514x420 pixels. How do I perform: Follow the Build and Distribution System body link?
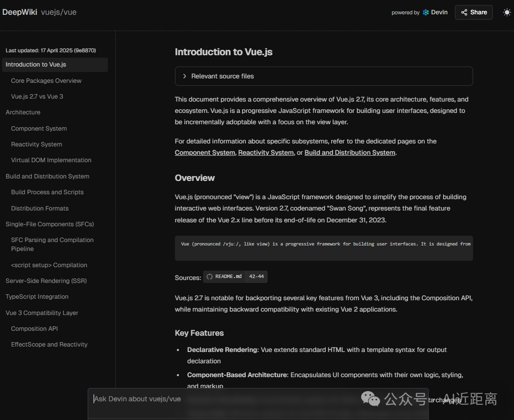pos(350,152)
